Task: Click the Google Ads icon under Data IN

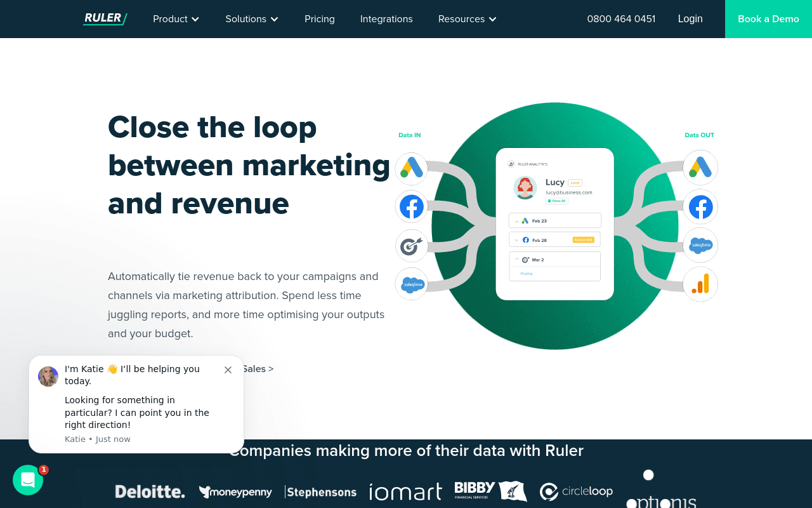Action: click(x=412, y=169)
